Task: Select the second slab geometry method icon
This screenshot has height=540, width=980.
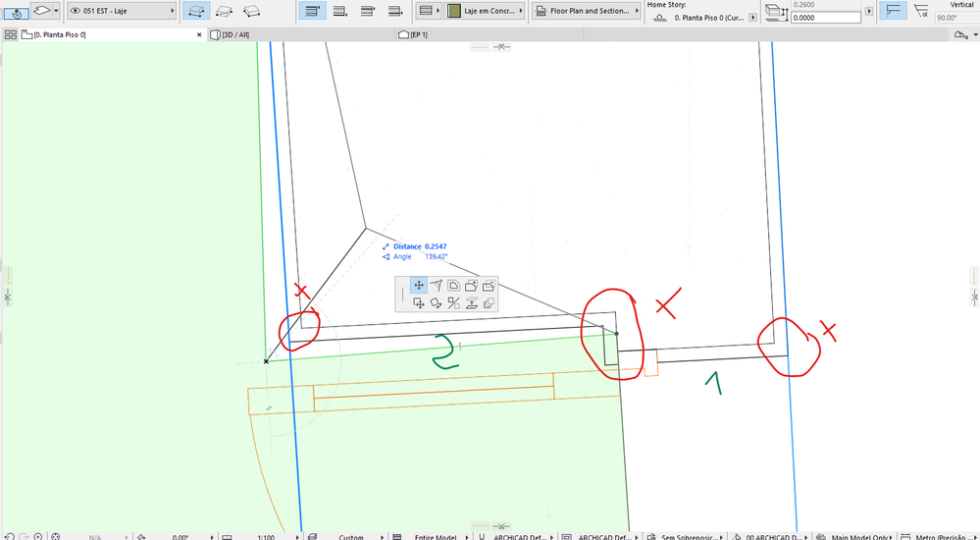Action: pos(224,11)
